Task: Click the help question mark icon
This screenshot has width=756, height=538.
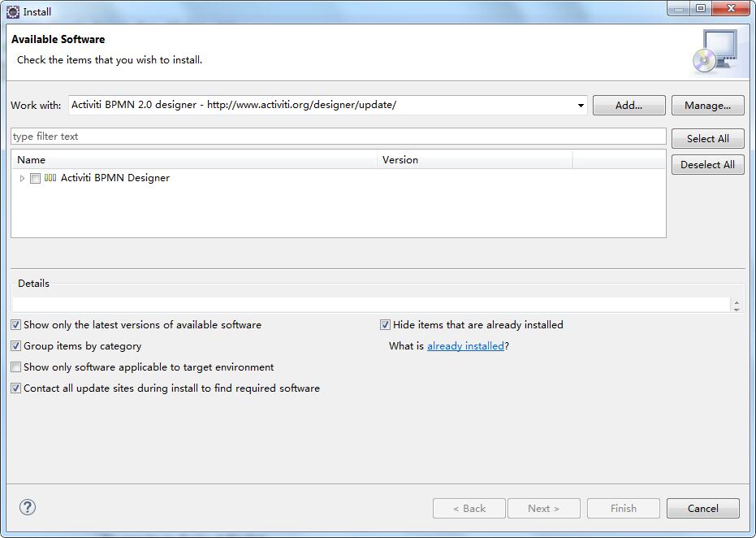Action: [x=28, y=507]
